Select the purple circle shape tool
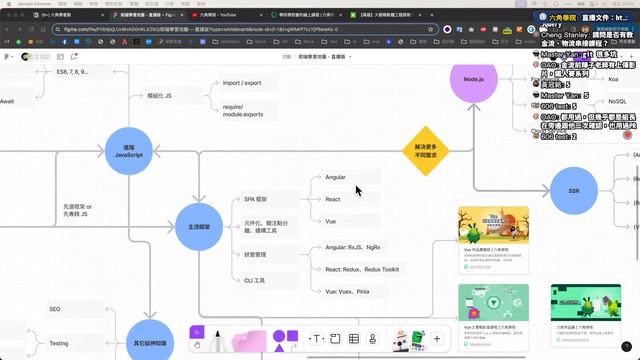 click(x=279, y=336)
